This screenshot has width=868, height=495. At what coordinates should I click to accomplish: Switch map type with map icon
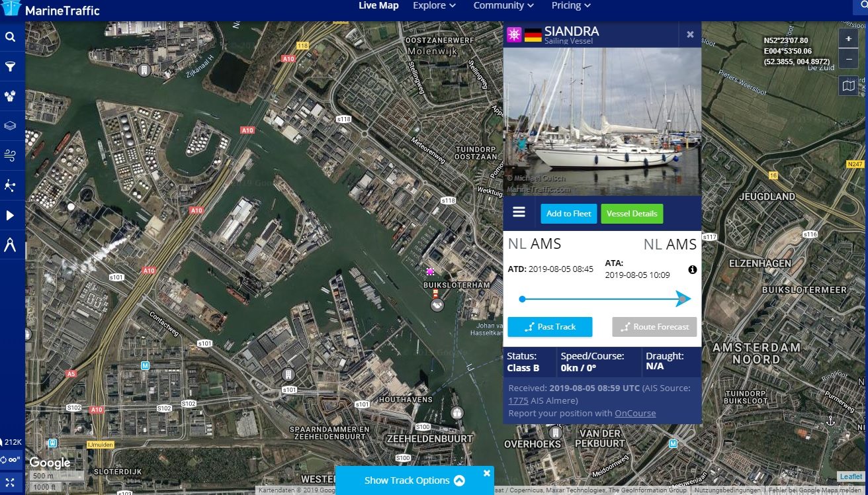[848, 85]
